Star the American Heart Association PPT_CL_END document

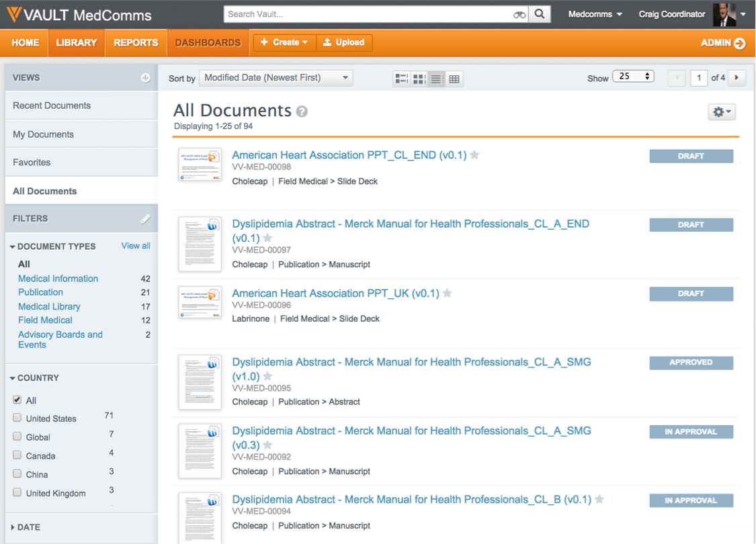click(x=474, y=155)
